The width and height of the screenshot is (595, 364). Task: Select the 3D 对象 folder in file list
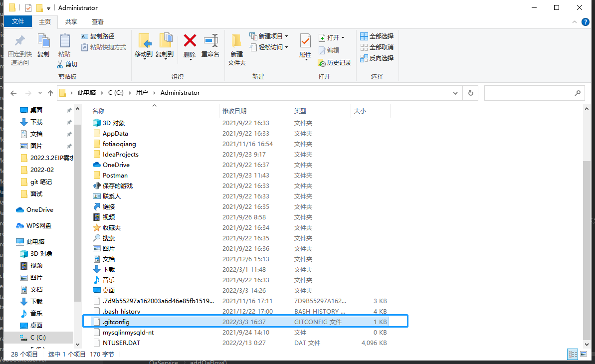coord(114,123)
